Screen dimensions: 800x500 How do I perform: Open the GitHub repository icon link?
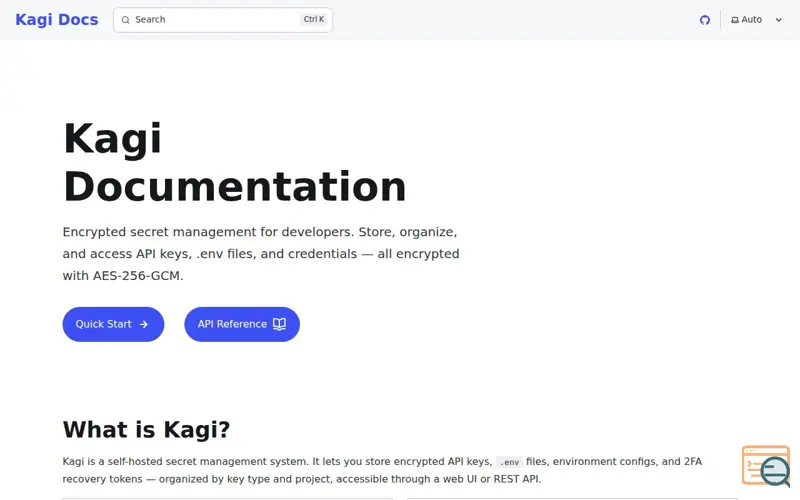click(x=705, y=20)
